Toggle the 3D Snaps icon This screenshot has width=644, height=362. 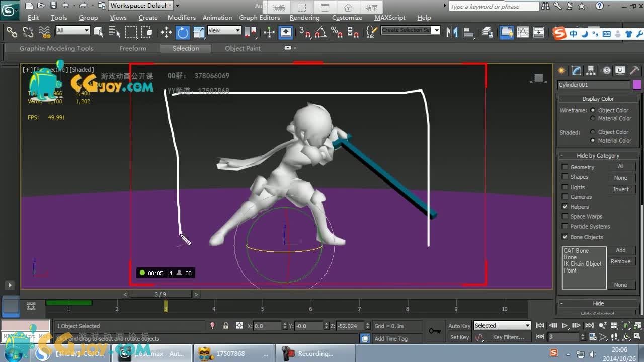305,32
